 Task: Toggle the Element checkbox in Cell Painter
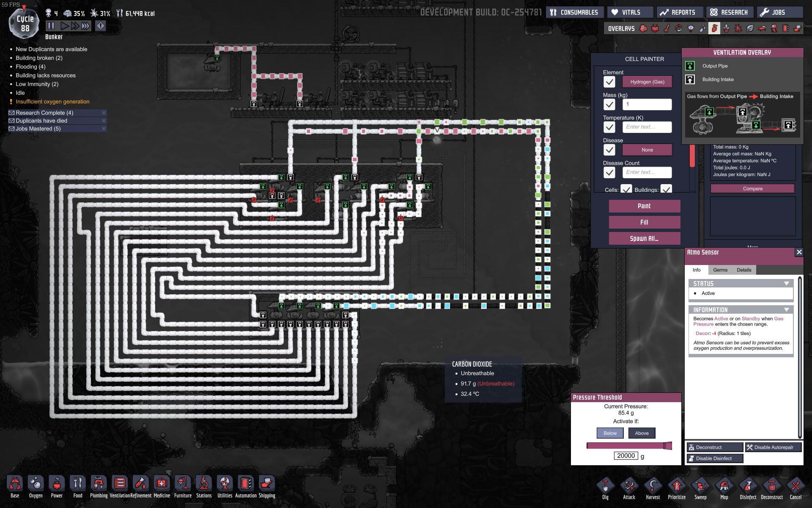coord(609,82)
